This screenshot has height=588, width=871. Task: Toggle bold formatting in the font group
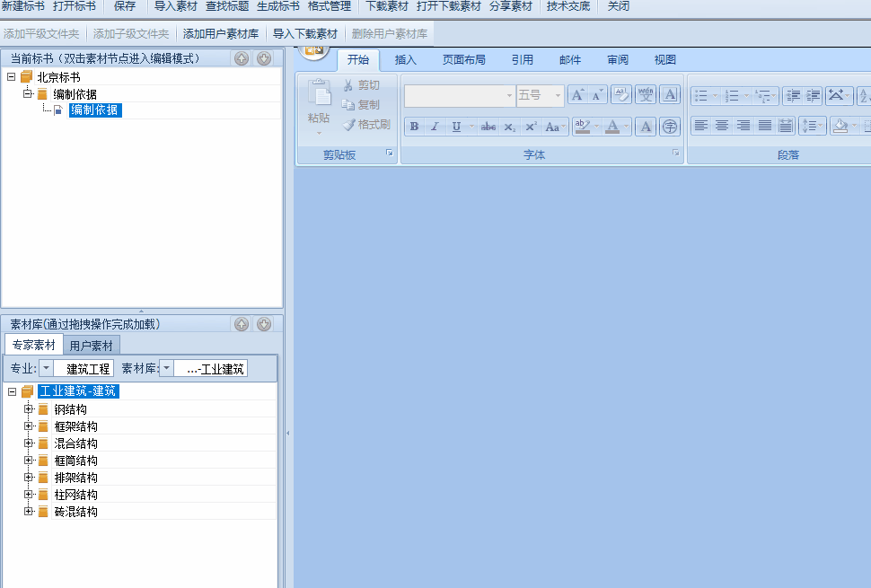(x=414, y=127)
